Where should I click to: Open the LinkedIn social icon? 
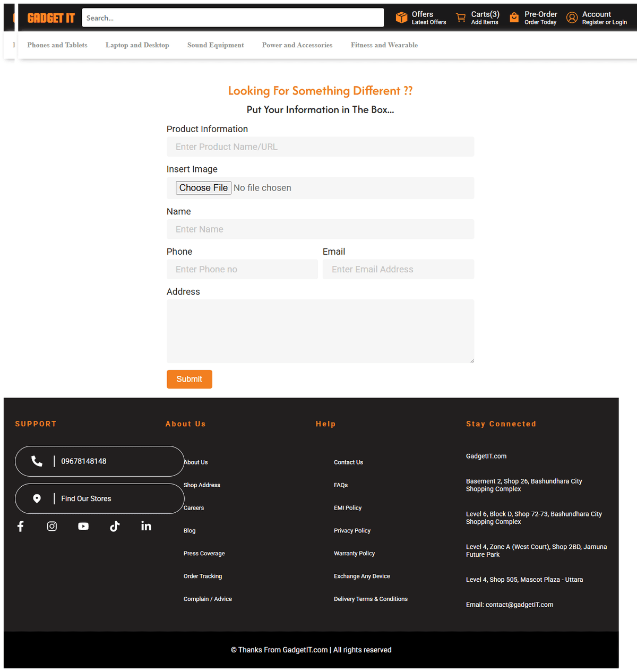(x=146, y=526)
